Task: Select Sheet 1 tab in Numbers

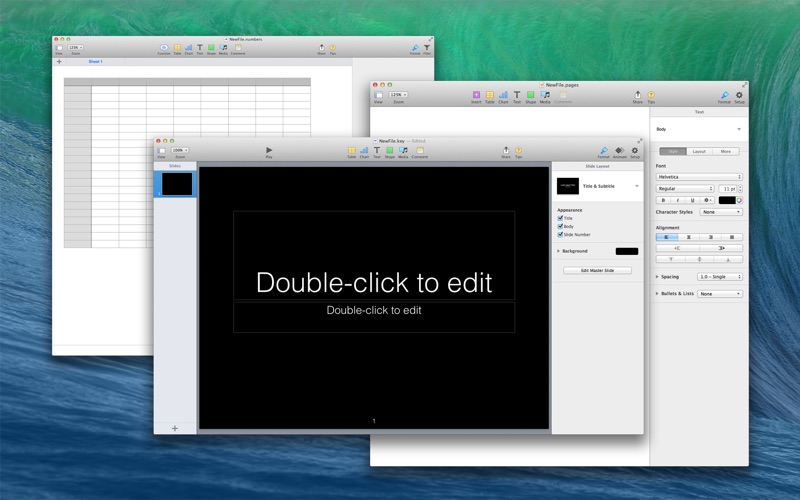Action: point(95,62)
